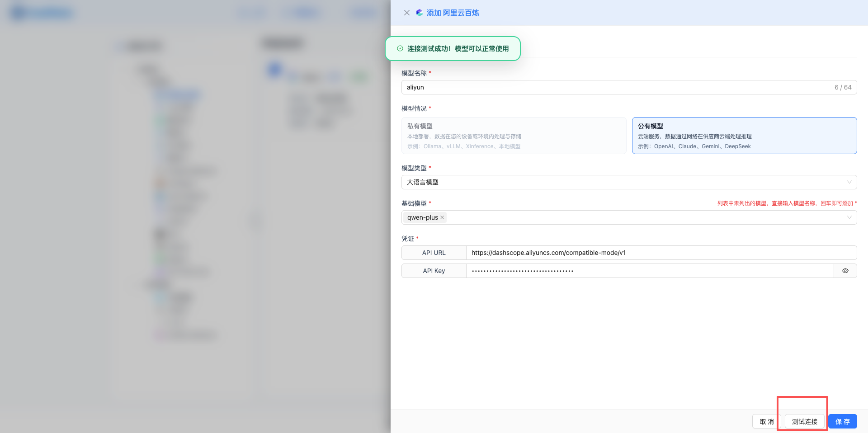The width and height of the screenshot is (868, 433).
Task: Save the model with 保存
Action: coord(842,421)
